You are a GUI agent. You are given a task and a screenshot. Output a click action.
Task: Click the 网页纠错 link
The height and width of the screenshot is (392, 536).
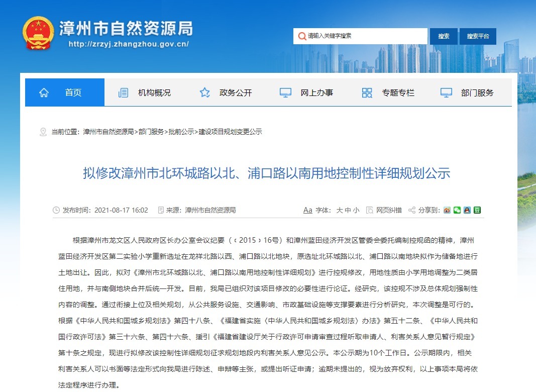click(x=389, y=210)
